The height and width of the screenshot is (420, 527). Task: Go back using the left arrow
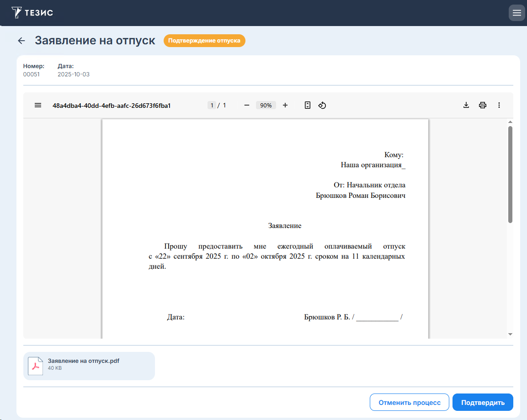coord(21,41)
